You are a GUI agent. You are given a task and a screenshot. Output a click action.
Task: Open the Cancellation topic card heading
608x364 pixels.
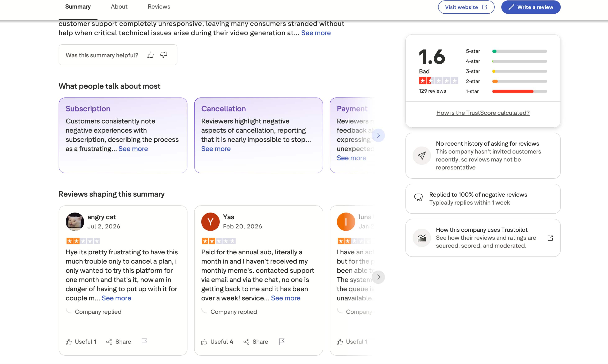coord(223,109)
